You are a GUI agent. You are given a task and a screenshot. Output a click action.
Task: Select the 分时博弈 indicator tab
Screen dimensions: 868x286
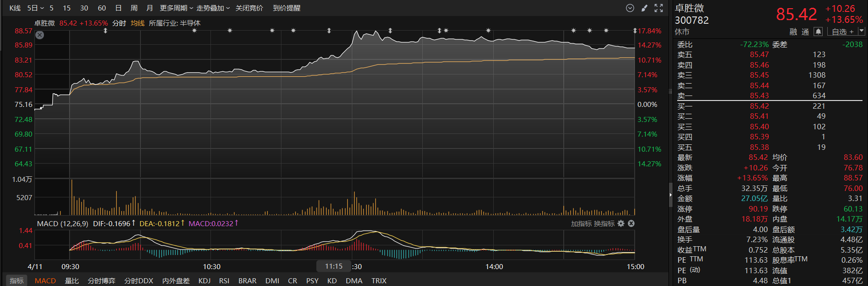(102, 281)
